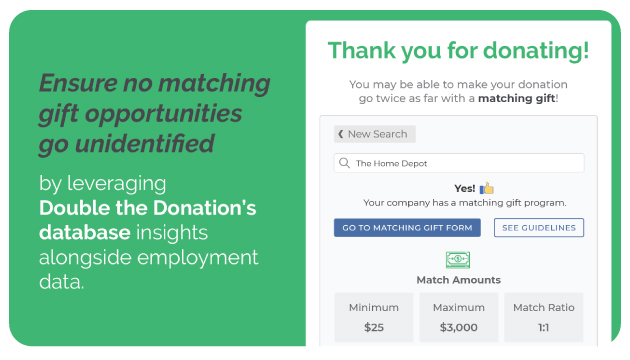
Task: Click the alongside employment data text
Action: point(148,269)
